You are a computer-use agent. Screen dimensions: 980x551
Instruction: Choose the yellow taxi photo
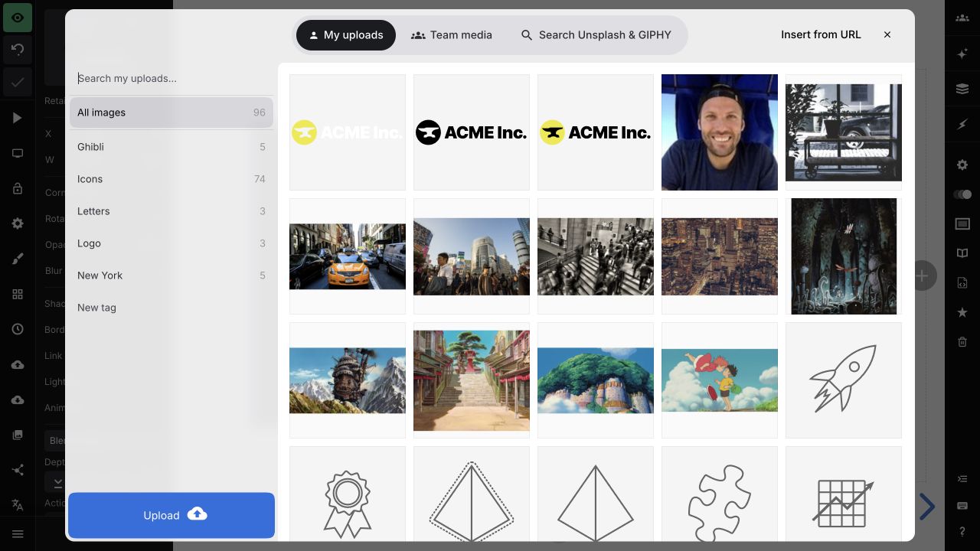pyautogui.click(x=348, y=256)
